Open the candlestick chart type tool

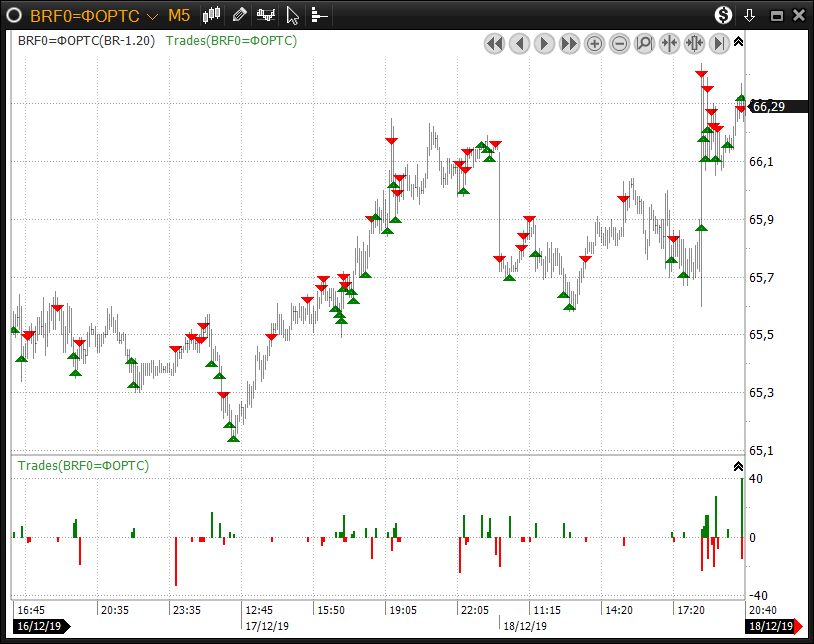tap(211, 15)
